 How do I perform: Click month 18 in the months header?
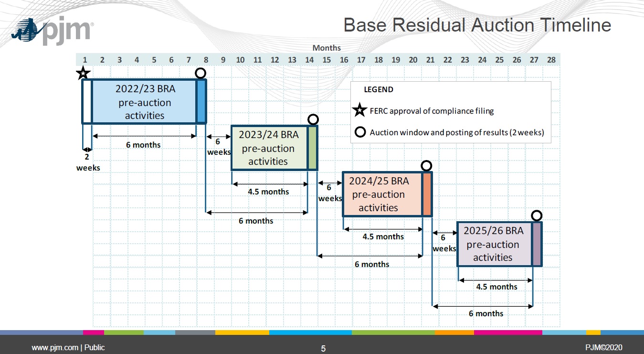[x=379, y=60]
